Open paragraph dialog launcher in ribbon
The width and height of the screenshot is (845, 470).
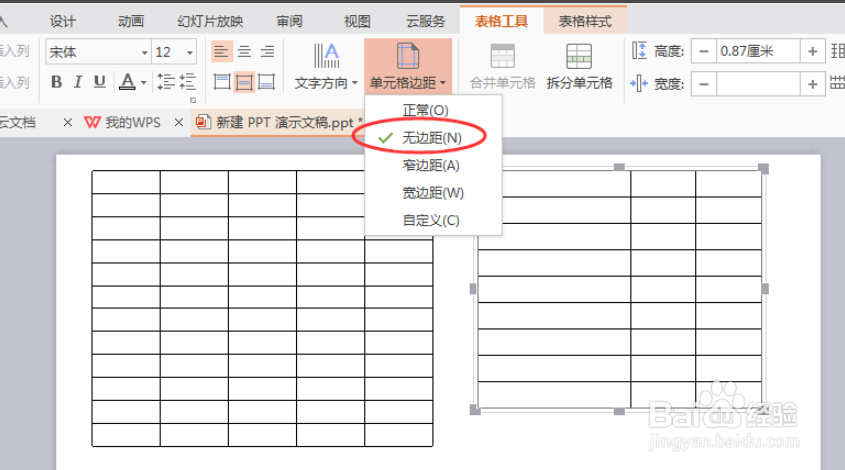click(x=193, y=100)
